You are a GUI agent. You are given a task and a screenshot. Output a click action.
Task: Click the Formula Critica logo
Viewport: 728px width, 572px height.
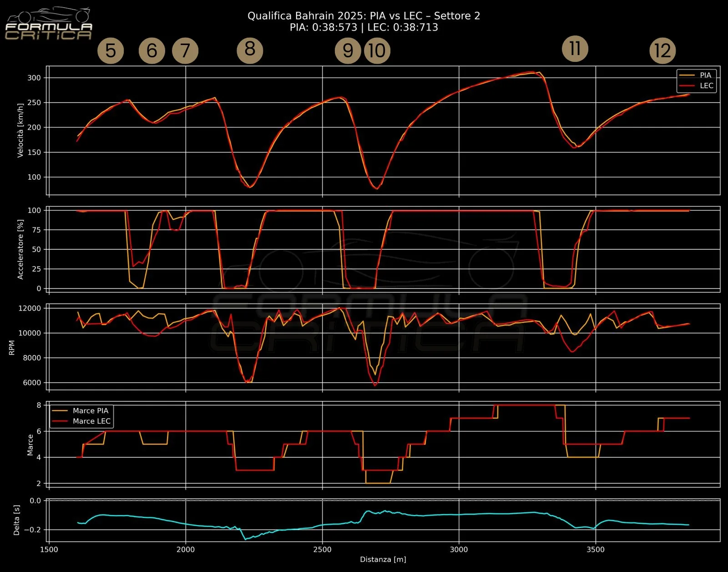(x=49, y=24)
